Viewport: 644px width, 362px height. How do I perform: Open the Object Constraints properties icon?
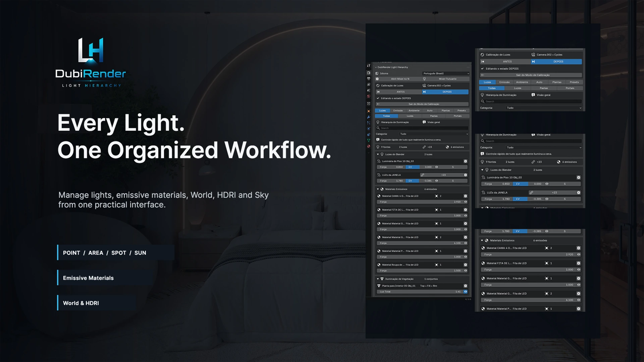[x=369, y=135]
